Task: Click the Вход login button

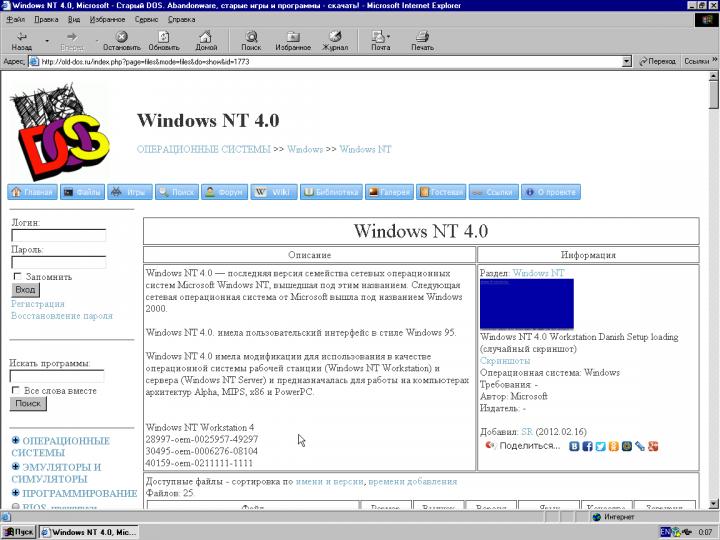Action: (x=25, y=290)
